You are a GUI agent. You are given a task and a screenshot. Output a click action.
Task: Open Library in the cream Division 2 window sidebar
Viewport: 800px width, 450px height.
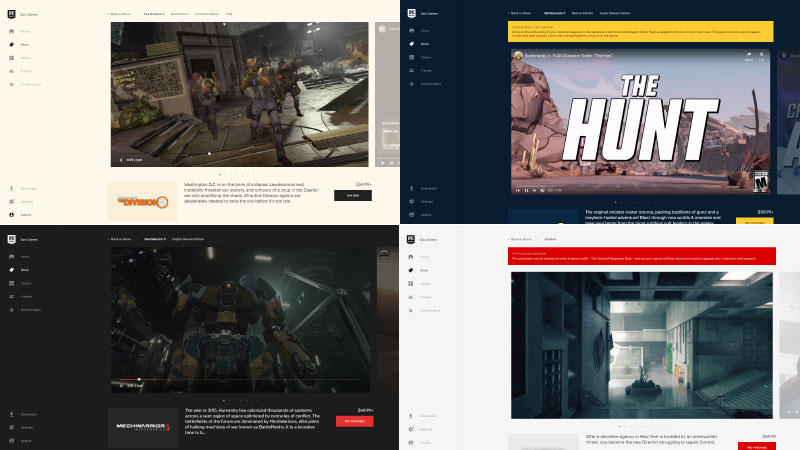pos(20,58)
